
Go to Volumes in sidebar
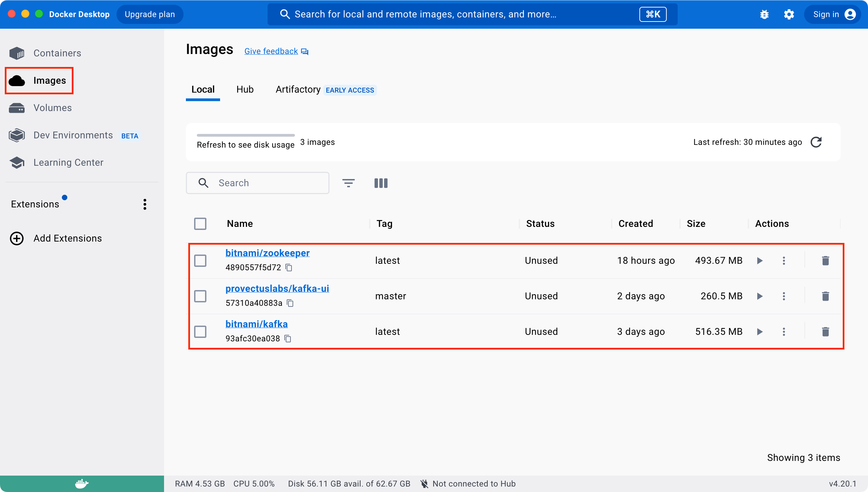click(x=52, y=108)
